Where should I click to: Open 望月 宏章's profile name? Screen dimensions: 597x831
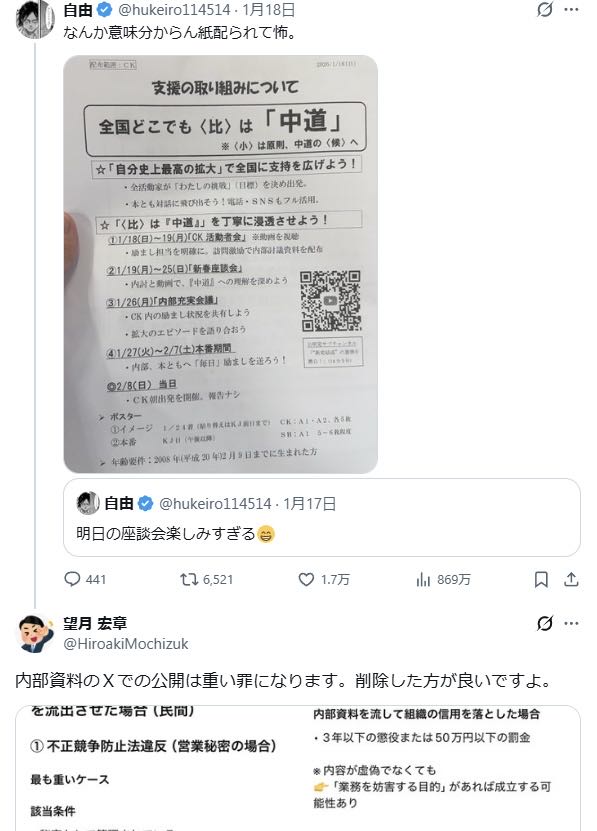[95, 623]
